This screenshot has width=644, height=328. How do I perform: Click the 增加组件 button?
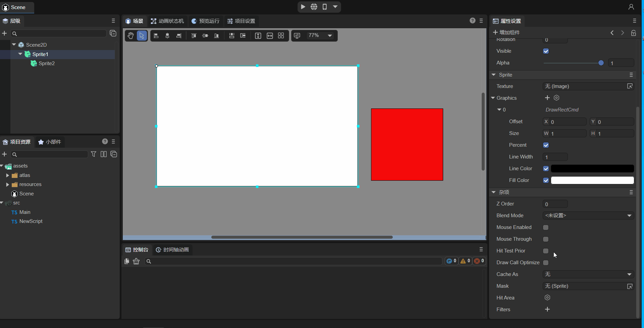(506, 32)
